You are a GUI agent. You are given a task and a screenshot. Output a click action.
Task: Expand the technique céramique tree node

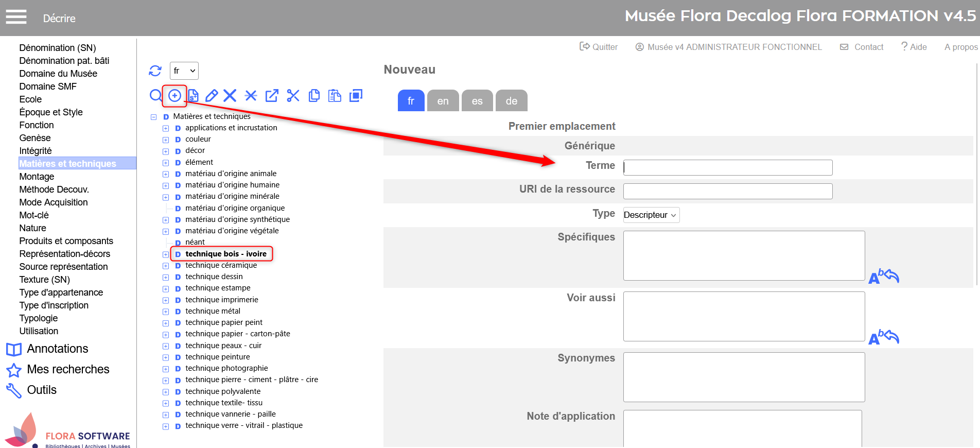pos(166,266)
